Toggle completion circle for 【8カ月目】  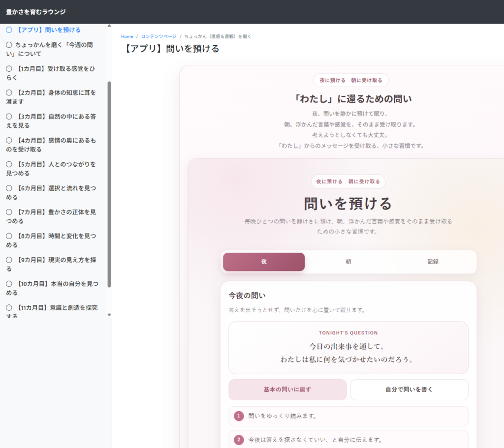click(x=9, y=236)
